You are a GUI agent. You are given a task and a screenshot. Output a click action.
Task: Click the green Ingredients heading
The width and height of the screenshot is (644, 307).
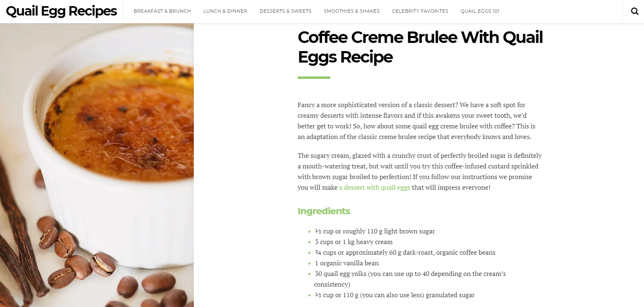[x=324, y=211]
